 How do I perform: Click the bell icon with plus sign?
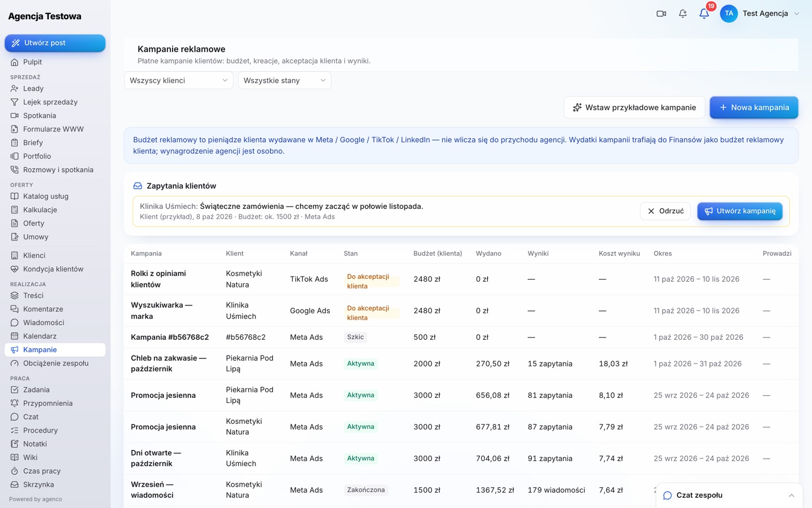point(683,14)
